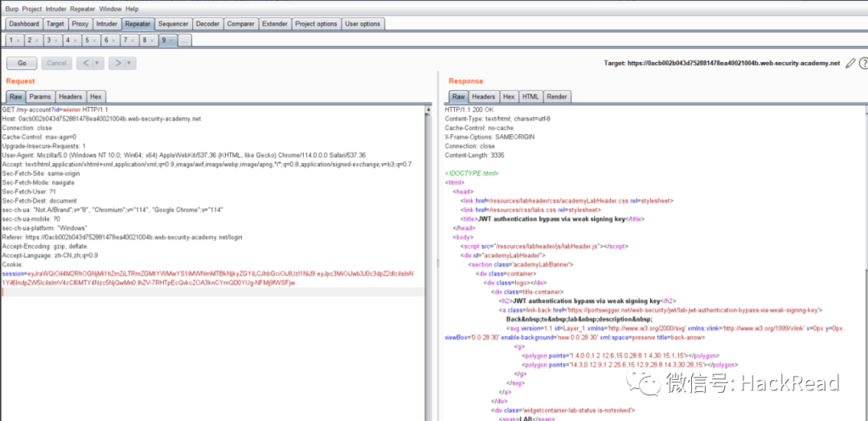Close Repeater tab 5
This screenshot has width=868, height=421.
pos(95,40)
